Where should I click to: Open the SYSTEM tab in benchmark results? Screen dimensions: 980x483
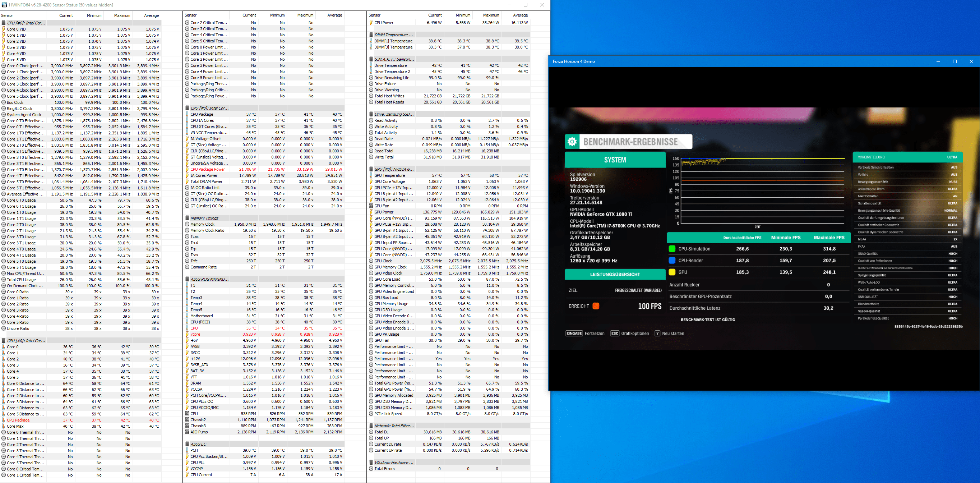click(615, 160)
